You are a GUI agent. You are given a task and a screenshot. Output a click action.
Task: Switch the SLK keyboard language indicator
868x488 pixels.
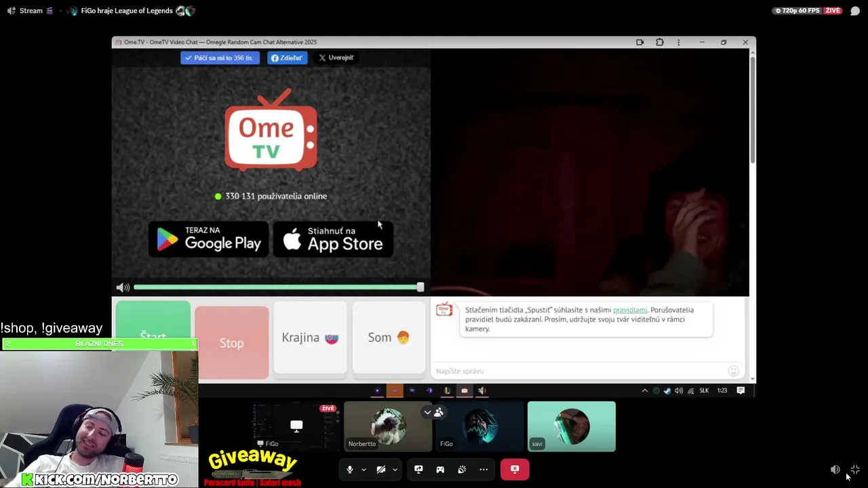704,390
